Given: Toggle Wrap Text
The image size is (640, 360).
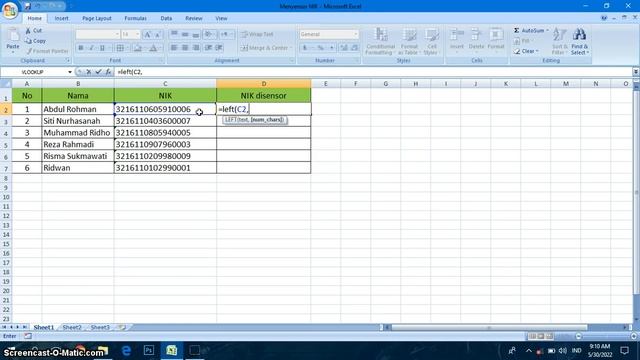Looking at the screenshot, I should click(x=257, y=34).
